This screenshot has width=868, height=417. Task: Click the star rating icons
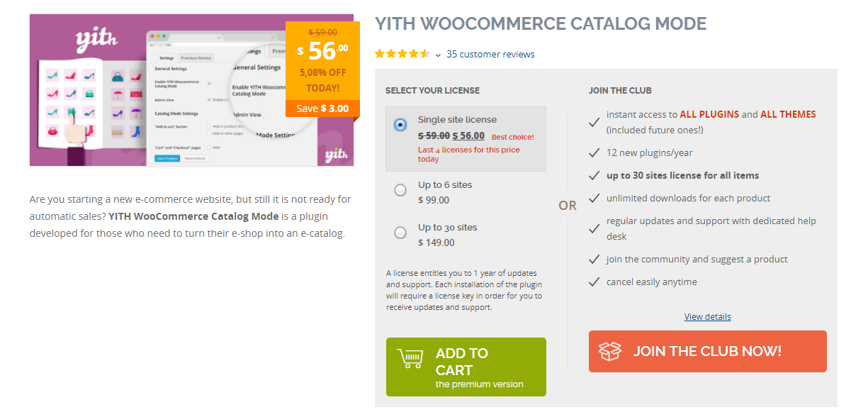coord(402,54)
